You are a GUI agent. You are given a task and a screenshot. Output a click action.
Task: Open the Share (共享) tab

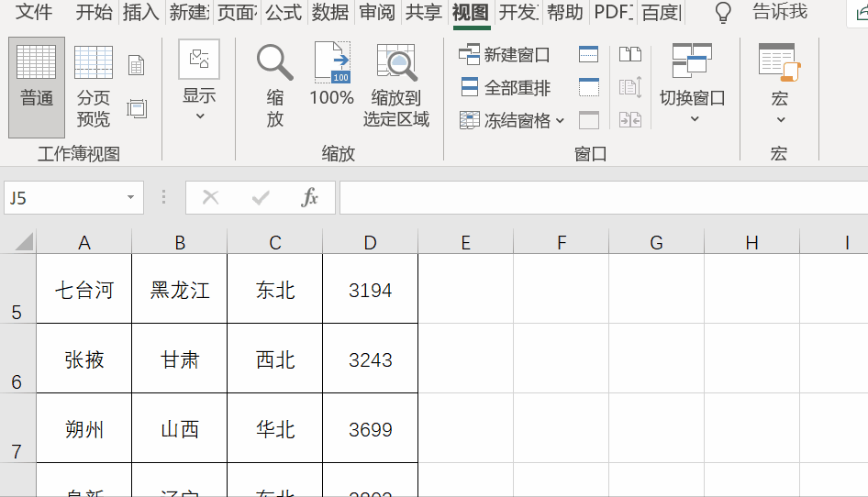(x=424, y=12)
